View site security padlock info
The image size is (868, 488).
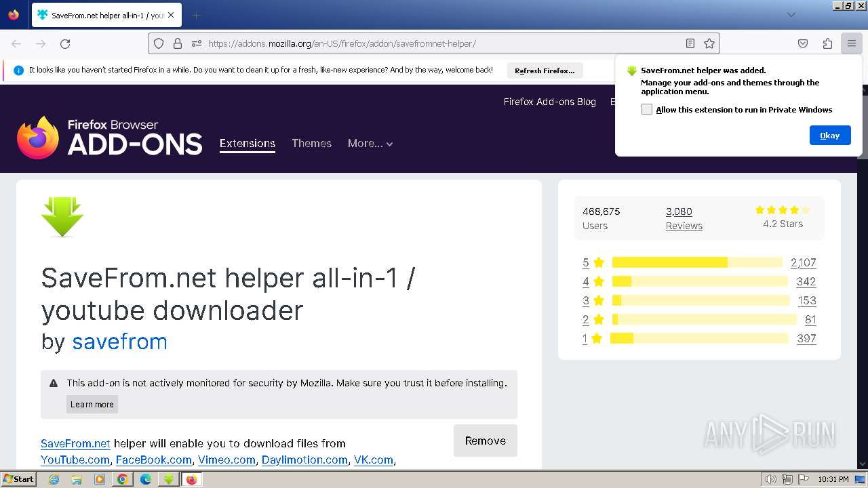click(178, 43)
